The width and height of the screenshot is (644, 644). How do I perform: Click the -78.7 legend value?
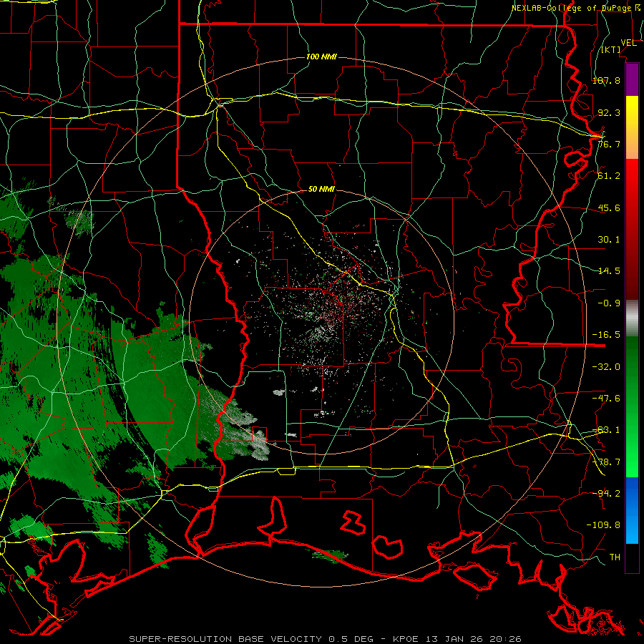[x=606, y=462]
